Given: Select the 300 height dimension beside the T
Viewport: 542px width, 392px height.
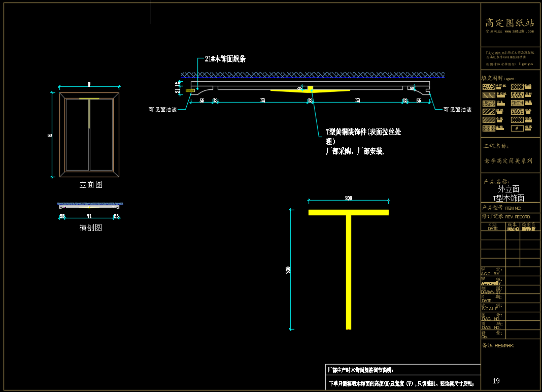Looking at the screenshot, I should coord(289,270).
